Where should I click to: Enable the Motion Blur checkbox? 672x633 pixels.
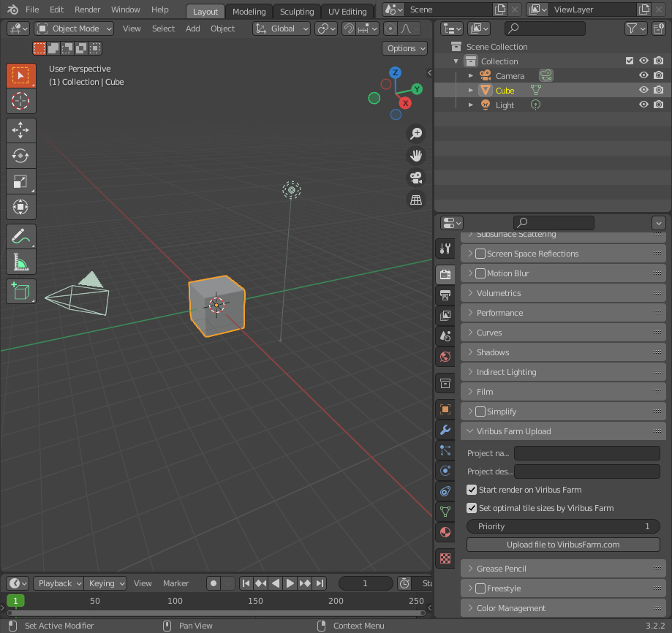click(x=480, y=273)
